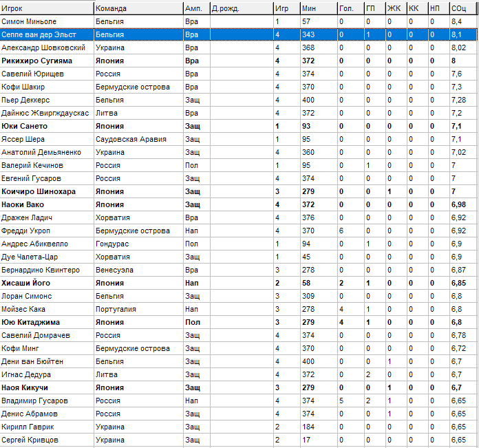Sort by the Амп. column header
This screenshot has height=448, width=479.
197,8
